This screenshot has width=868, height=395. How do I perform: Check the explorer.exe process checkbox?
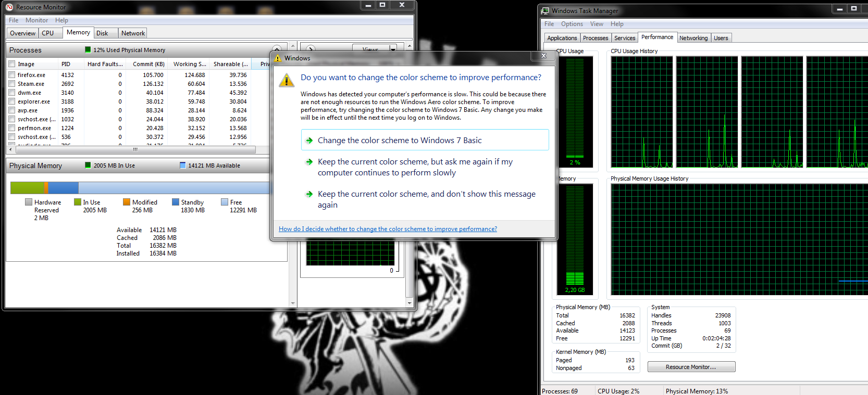click(x=12, y=101)
